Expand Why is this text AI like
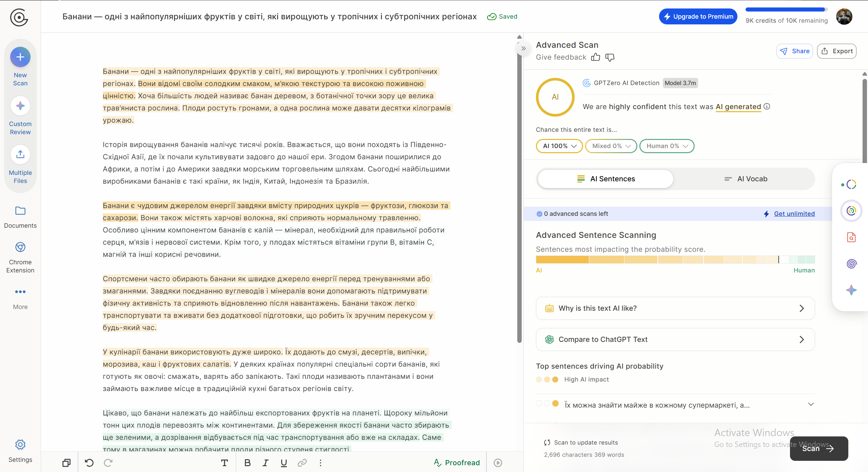 [x=675, y=308]
